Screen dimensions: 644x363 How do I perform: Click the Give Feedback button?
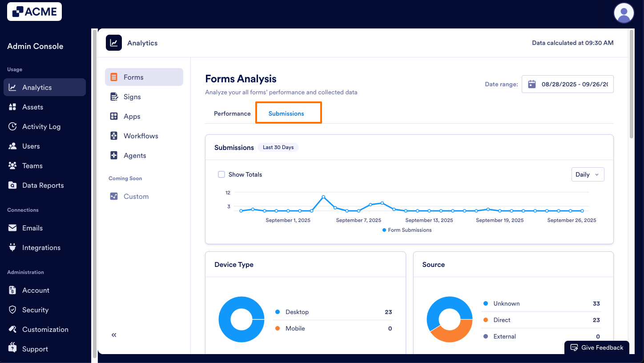point(596,347)
